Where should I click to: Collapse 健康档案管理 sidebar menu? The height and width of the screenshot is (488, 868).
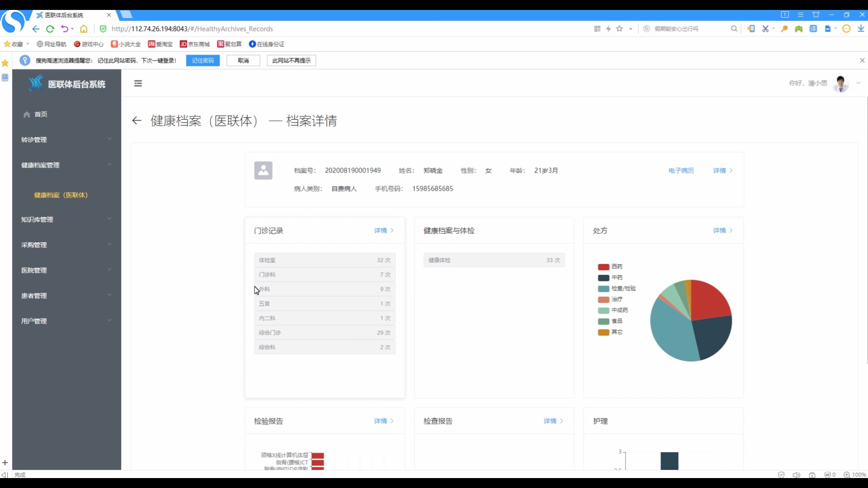pos(66,165)
